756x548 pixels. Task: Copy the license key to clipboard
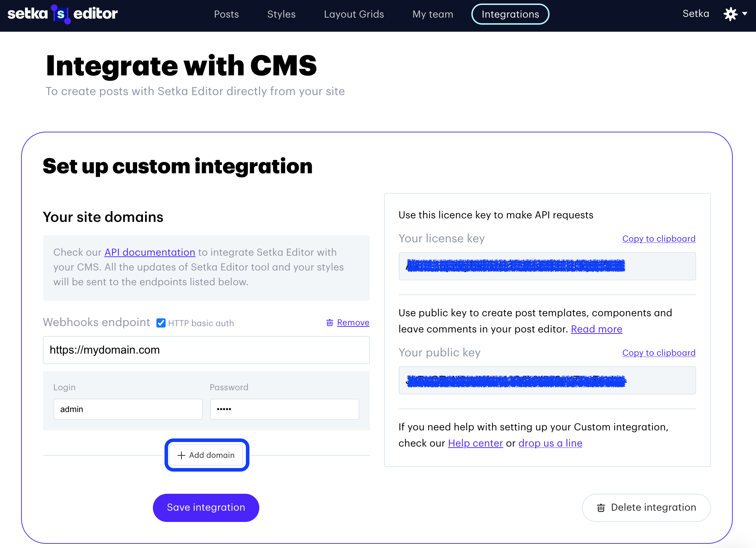point(659,239)
